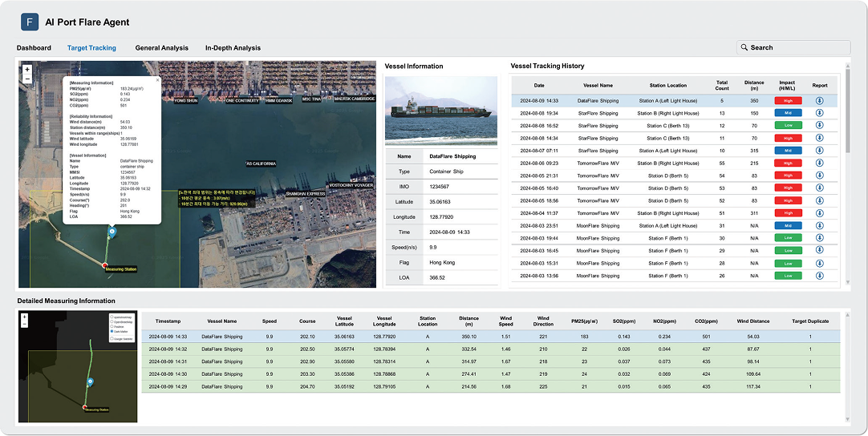Enable Google Satellite overlay checkbox
This screenshot has width=868, height=436.
pos(113,340)
